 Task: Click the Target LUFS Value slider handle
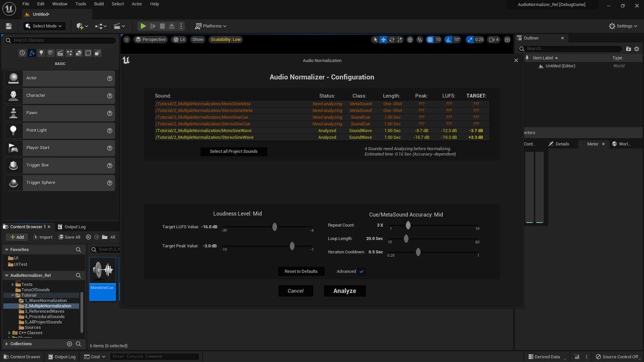pos(275,227)
